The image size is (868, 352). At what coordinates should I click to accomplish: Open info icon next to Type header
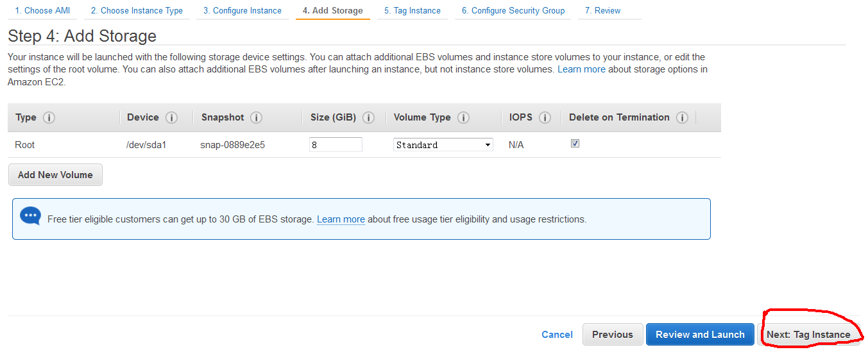(x=49, y=118)
